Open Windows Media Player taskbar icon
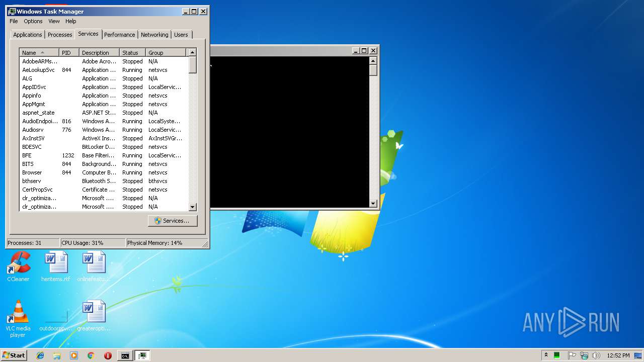Screen dimensions: 644x362 pyautogui.click(x=74, y=355)
